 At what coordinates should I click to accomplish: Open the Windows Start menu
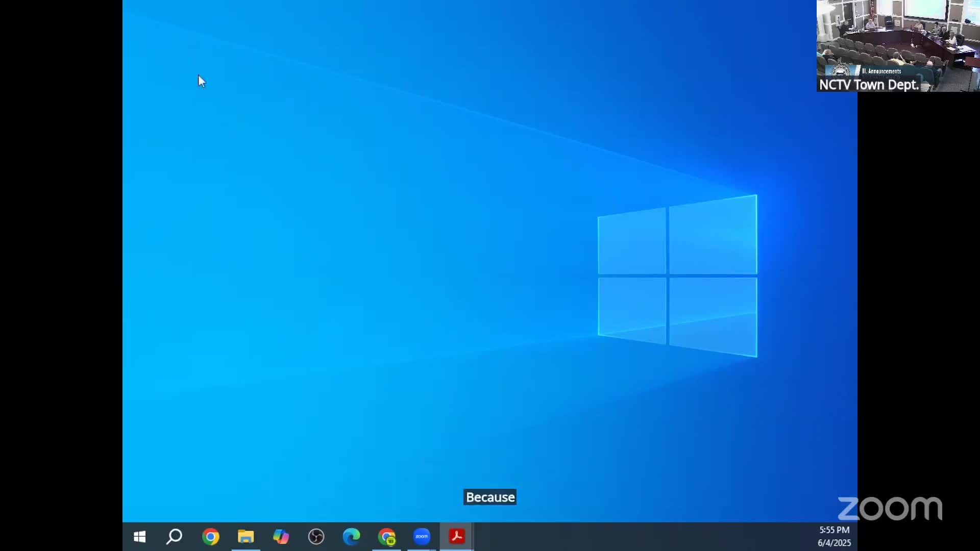point(139,537)
